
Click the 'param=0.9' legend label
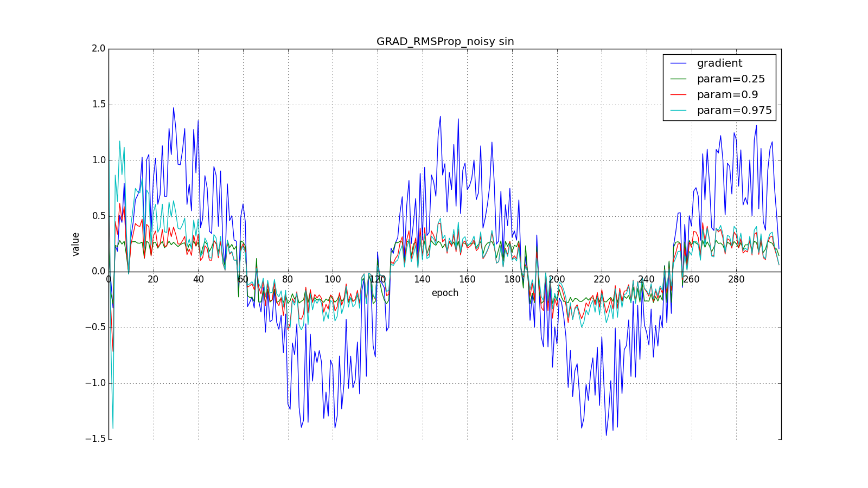(727, 95)
